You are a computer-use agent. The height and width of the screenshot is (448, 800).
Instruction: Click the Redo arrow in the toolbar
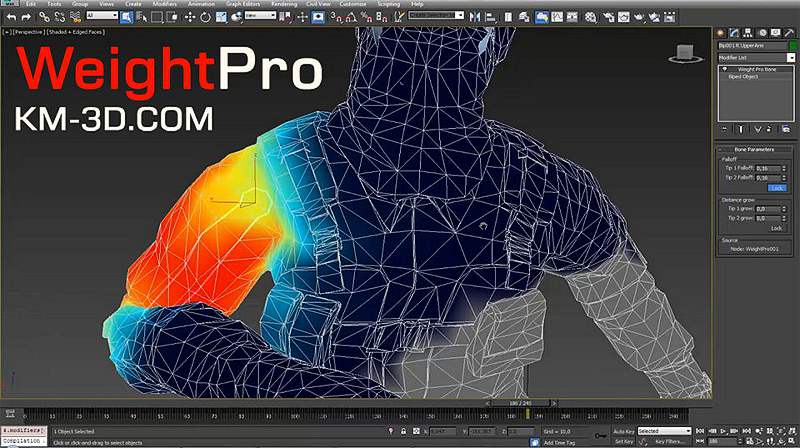click(x=27, y=17)
